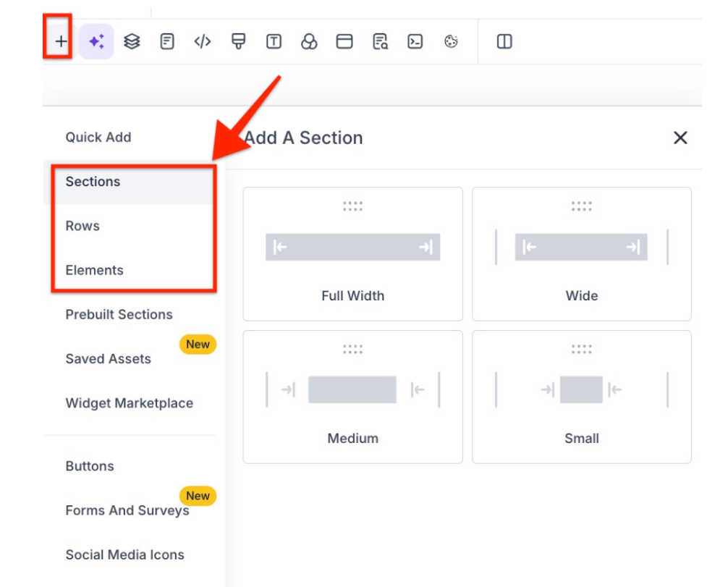Select the Sections menu item
Image resolution: width=728 pixels, height=587 pixels.
(93, 182)
